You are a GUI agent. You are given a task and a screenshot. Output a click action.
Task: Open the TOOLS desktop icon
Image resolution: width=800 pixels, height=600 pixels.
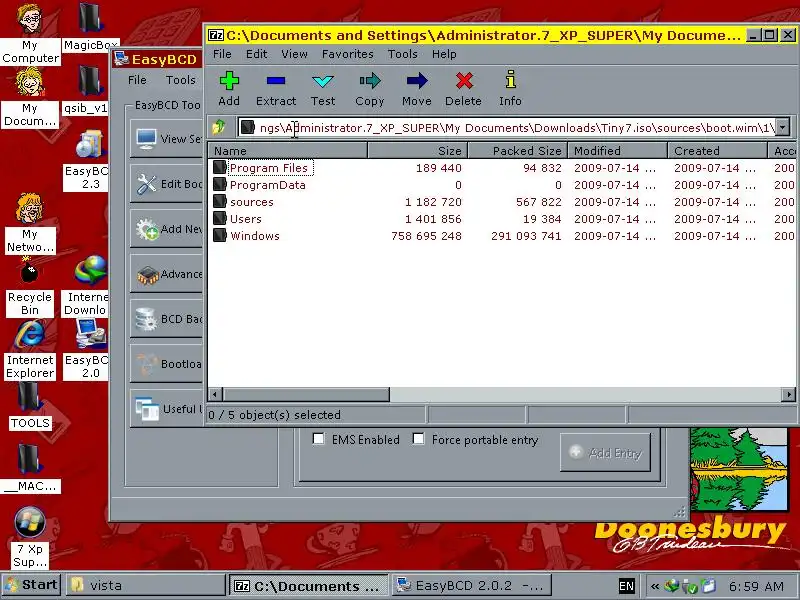[30, 407]
